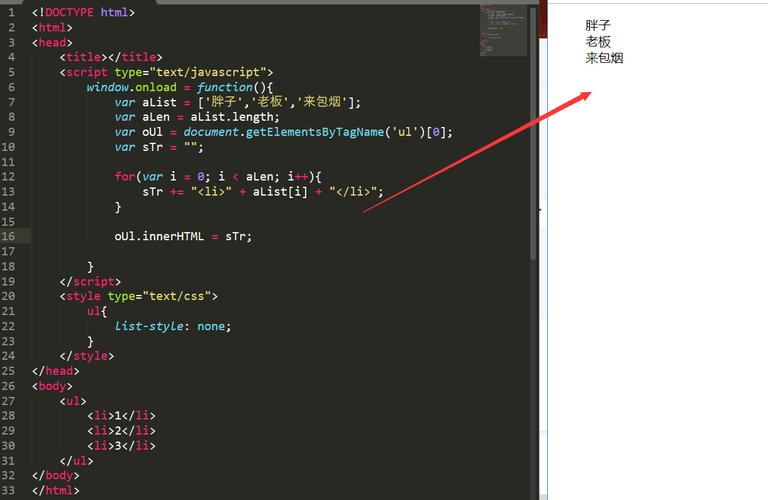
Task: Click the 'aList[i]' expression on line 13
Action: pos(280,192)
